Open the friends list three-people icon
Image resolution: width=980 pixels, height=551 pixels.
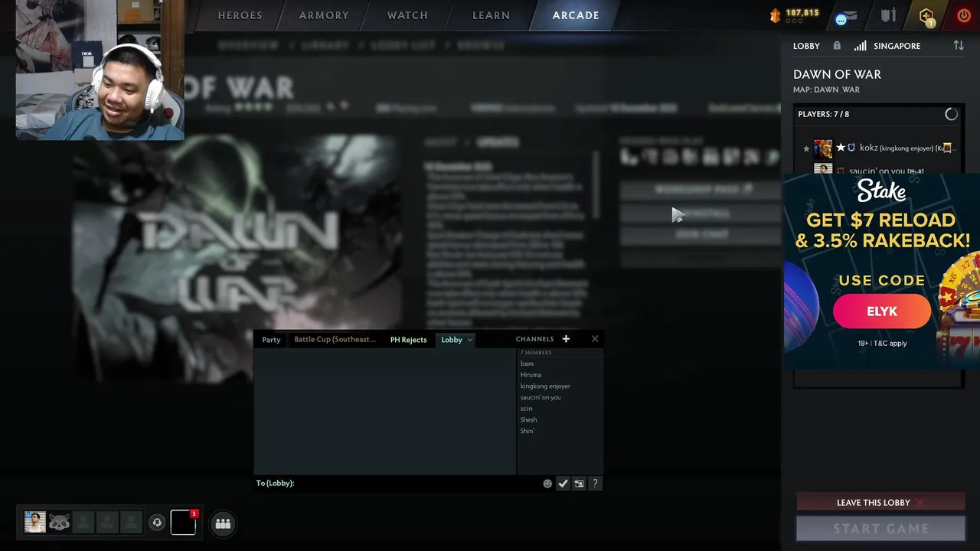click(x=223, y=523)
